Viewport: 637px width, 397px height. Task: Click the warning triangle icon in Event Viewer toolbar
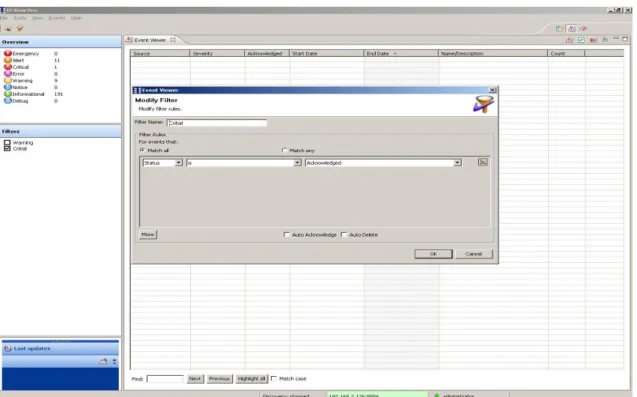(x=569, y=40)
